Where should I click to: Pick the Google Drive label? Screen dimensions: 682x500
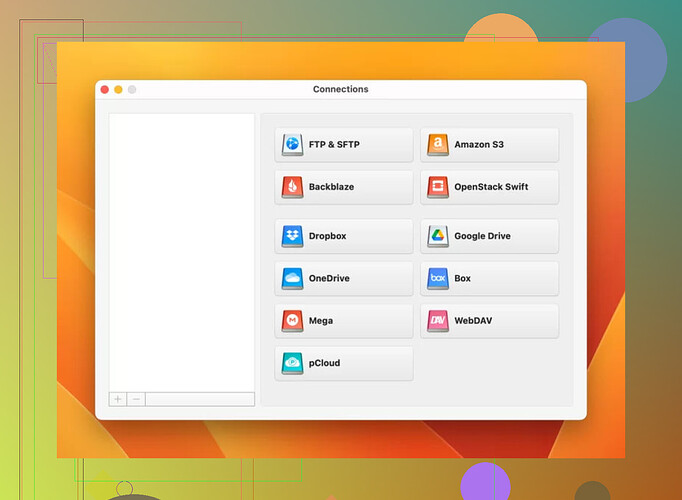pyautogui.click(x=482, y=236)
